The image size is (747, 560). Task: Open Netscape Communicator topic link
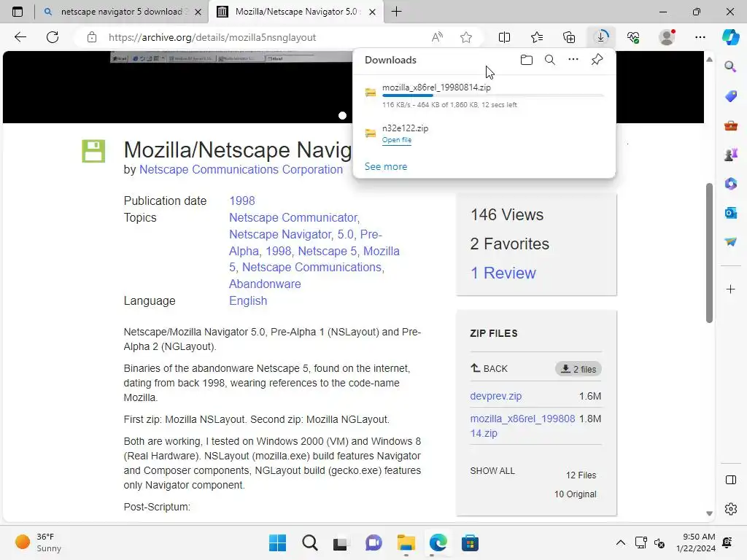click(293, 217)
